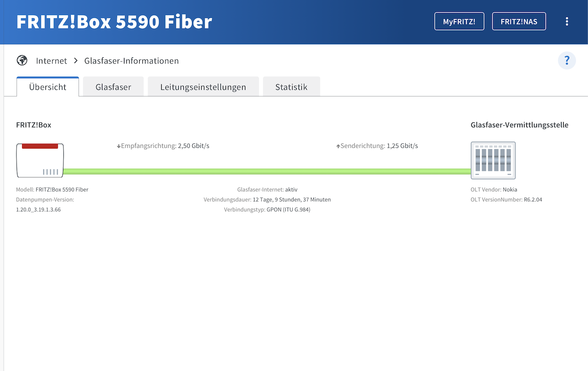
Task: Open the Leitungseinstellungen tab
Action: pyautogui.click(x=203, y=87)
